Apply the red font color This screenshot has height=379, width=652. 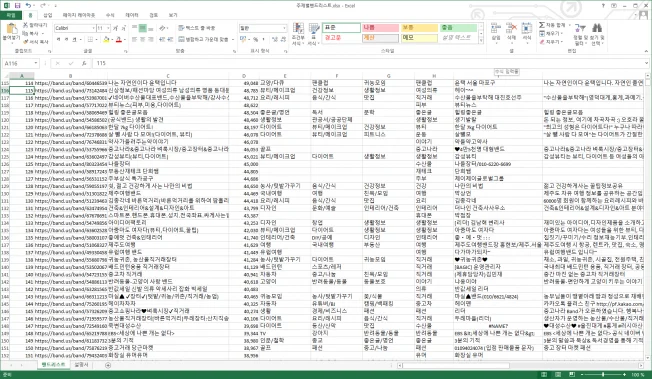point(119,40)
